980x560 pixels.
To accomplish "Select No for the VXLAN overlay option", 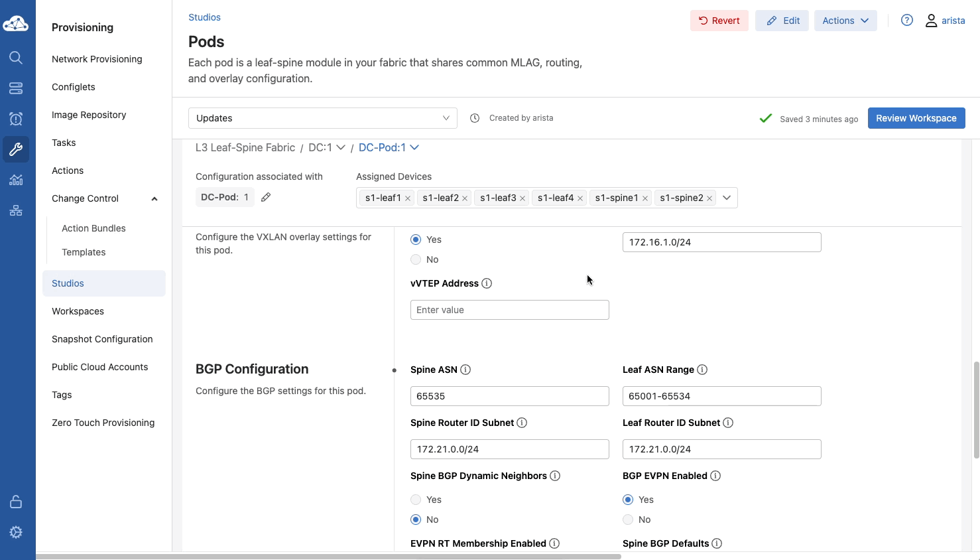I will [x=416, y=259].
